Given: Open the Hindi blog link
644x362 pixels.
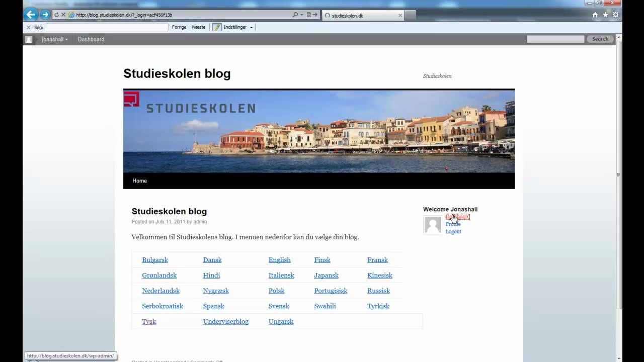Looking at the screenshot, I should [x=211, y=276].
